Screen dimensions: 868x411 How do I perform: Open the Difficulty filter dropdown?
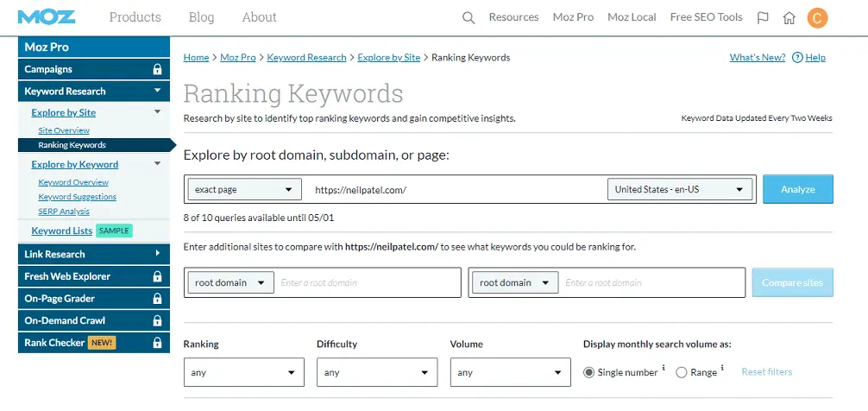(x=377, y=372)
